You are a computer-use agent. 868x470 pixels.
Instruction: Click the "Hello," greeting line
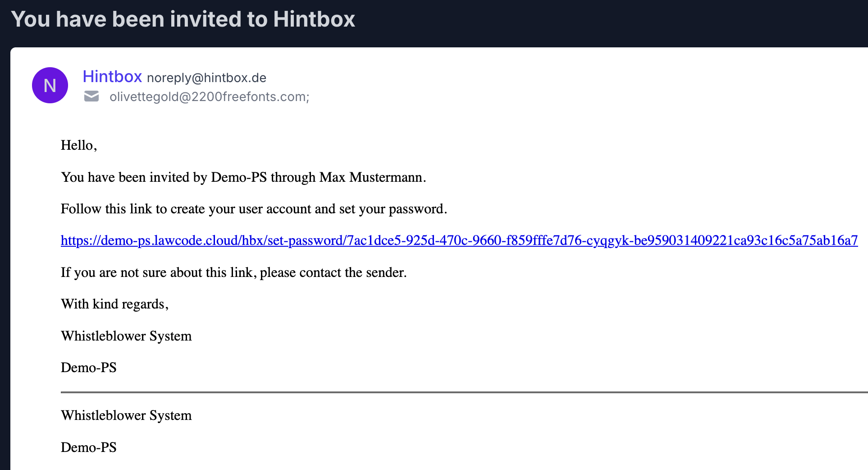point(79,145)
